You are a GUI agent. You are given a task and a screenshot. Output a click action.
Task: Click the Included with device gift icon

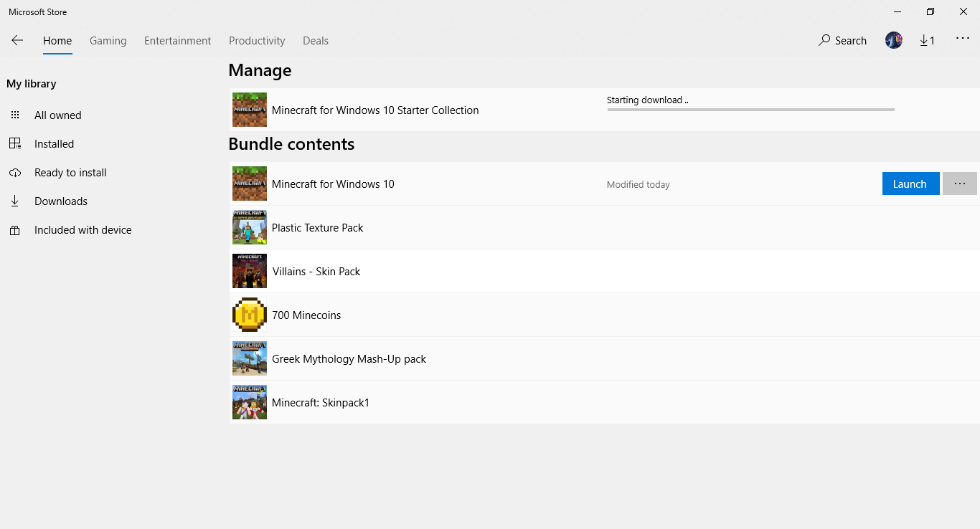click(15, 230)
